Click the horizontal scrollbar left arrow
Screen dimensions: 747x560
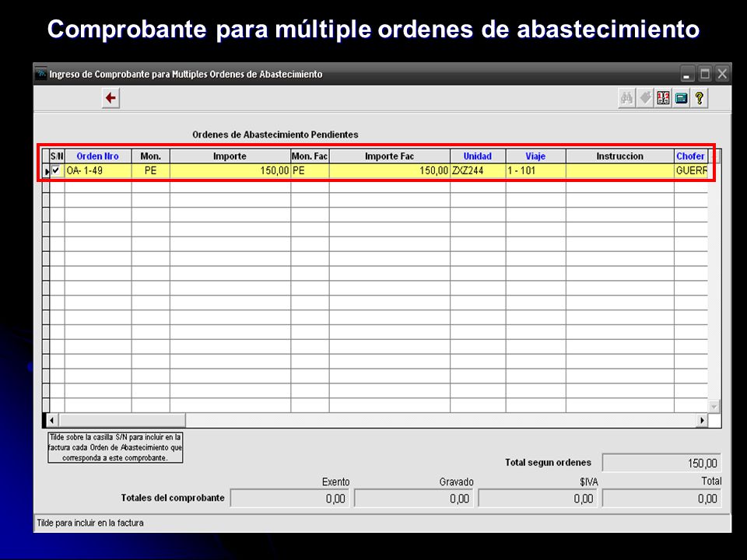click(x=52, y=421)
